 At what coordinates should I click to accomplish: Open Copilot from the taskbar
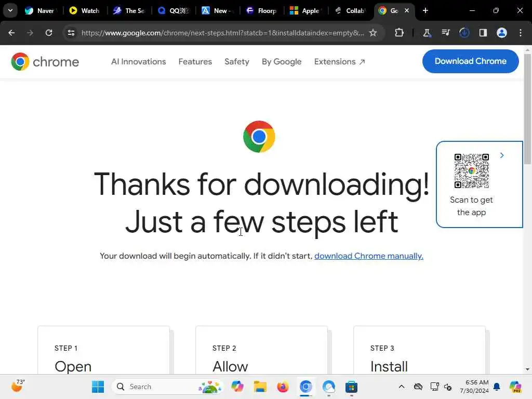point(237,387)
